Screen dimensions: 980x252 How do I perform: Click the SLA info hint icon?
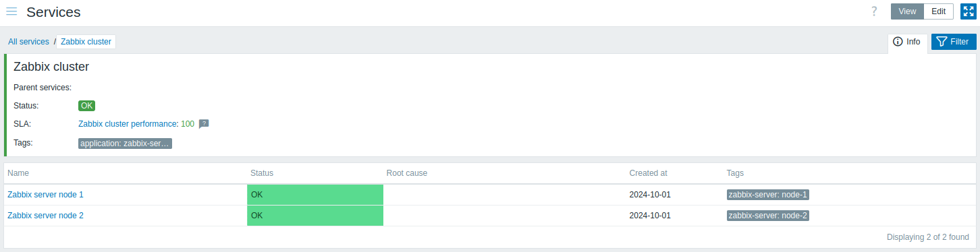tap(204, 124)
